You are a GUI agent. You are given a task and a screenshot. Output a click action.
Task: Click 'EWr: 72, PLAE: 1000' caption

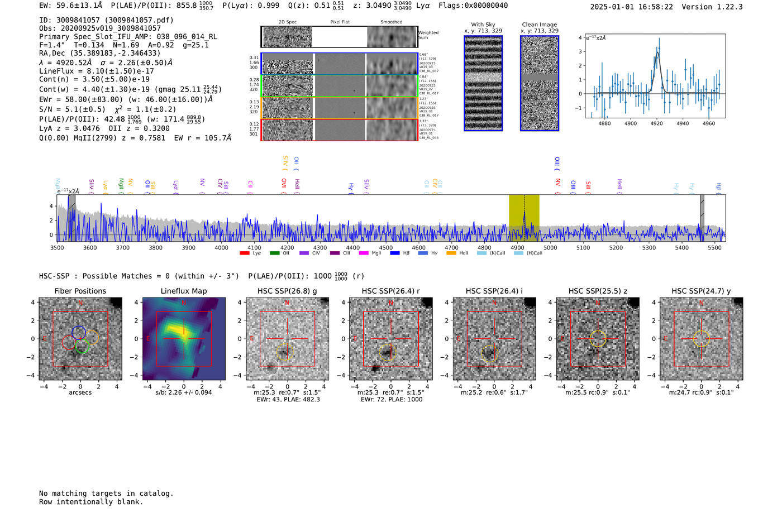[x=392, y=400]
